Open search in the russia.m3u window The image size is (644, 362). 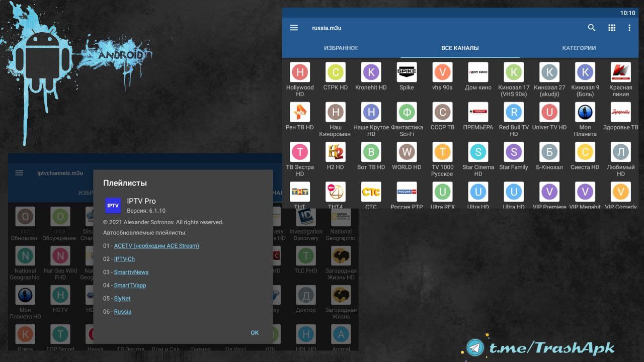tap(592, 28)
